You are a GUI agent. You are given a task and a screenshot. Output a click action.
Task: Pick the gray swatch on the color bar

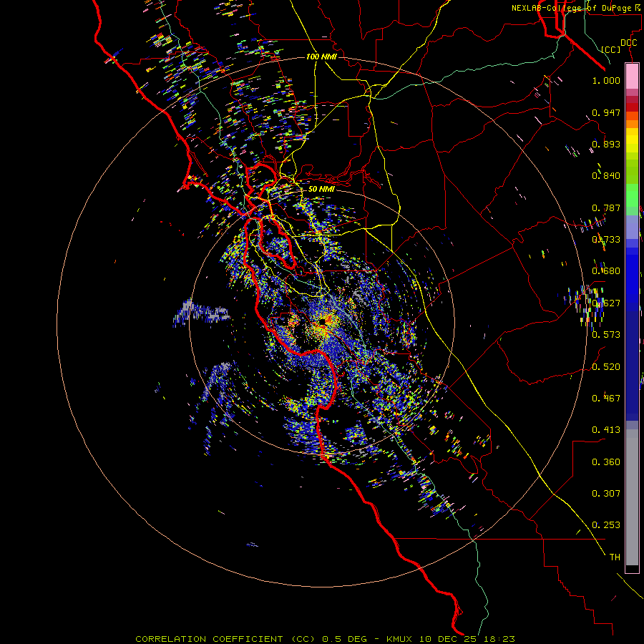click(632, 497)
